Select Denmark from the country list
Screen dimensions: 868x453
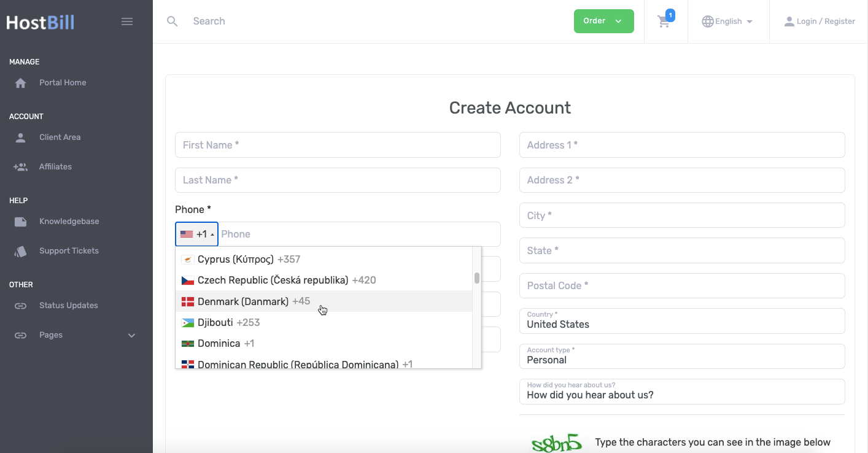tap(254, 301)
